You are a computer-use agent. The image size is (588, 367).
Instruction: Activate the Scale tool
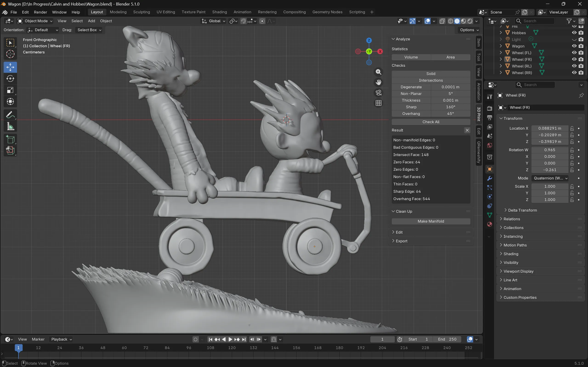10,90
